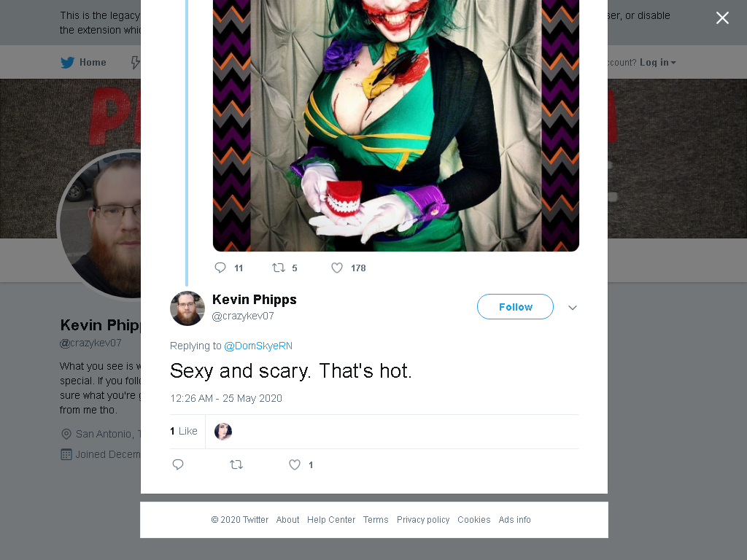This screenshot has width=747, height=560.
Task: Close the tweet overlay with the X icon
Action: point(722,18)
